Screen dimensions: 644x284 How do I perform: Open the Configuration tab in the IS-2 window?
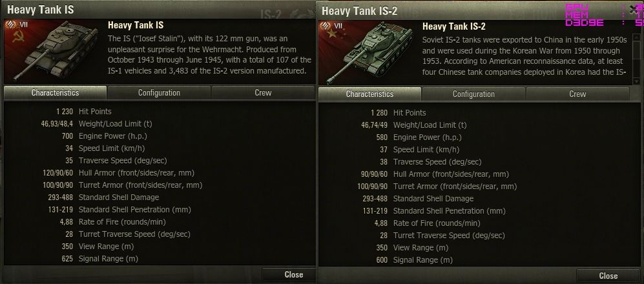point(473,94)
